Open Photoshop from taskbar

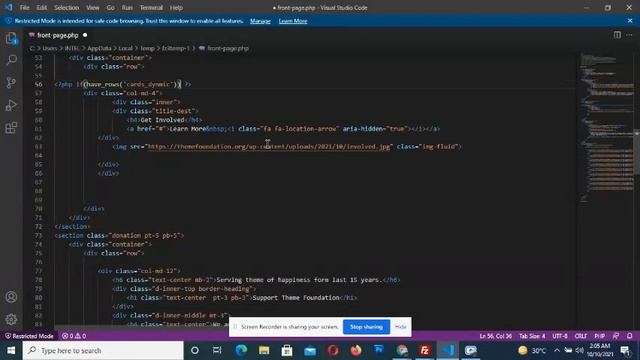point(379,350)
